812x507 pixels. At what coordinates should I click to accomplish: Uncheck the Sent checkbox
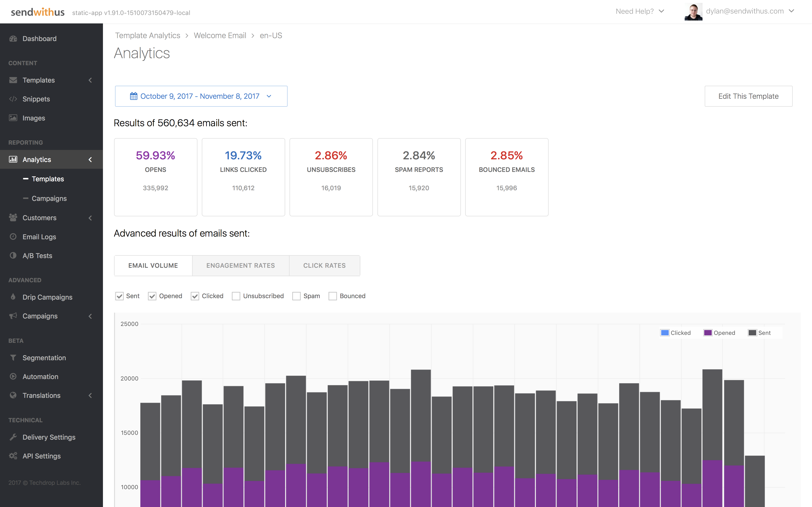[x=119, y=296]
